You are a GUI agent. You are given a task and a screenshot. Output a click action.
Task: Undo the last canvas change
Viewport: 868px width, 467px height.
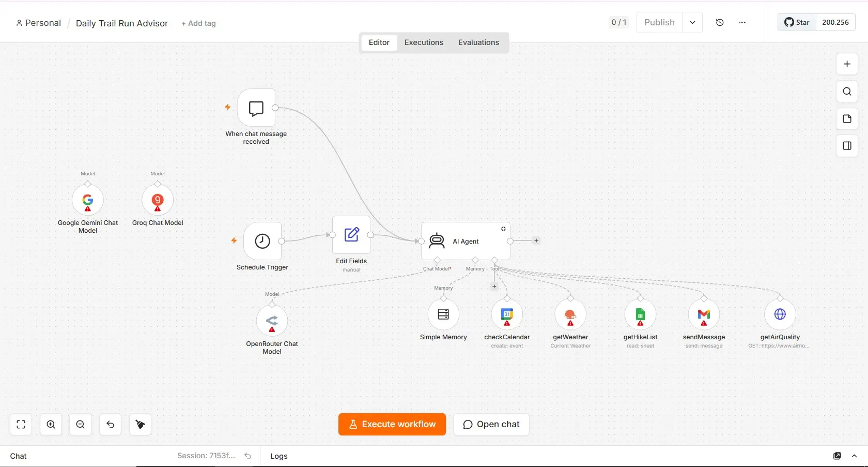(x=111, y=425)
